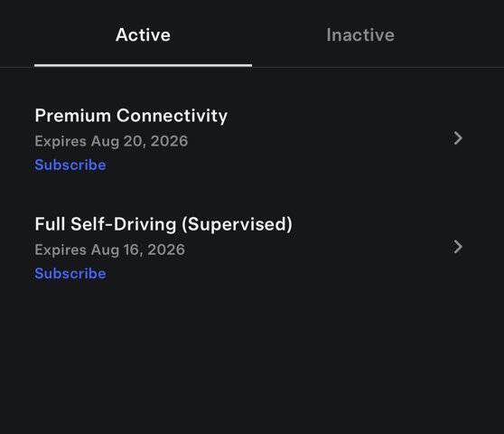
Task: Click the Self-Driving text in the second heading
Action: pos(124,224)
